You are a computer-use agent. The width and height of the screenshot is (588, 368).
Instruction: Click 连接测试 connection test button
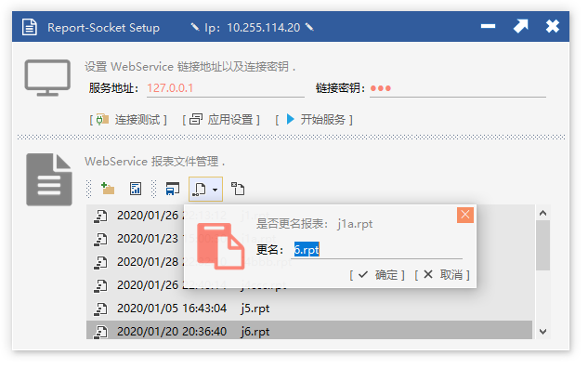pyautogui.click(x=128, y=120)
